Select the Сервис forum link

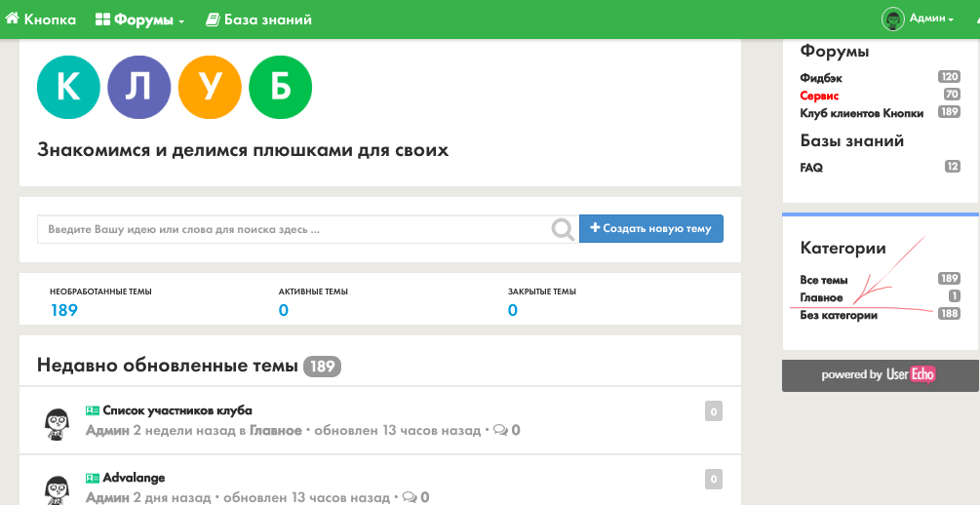click(x=819, y=96)
